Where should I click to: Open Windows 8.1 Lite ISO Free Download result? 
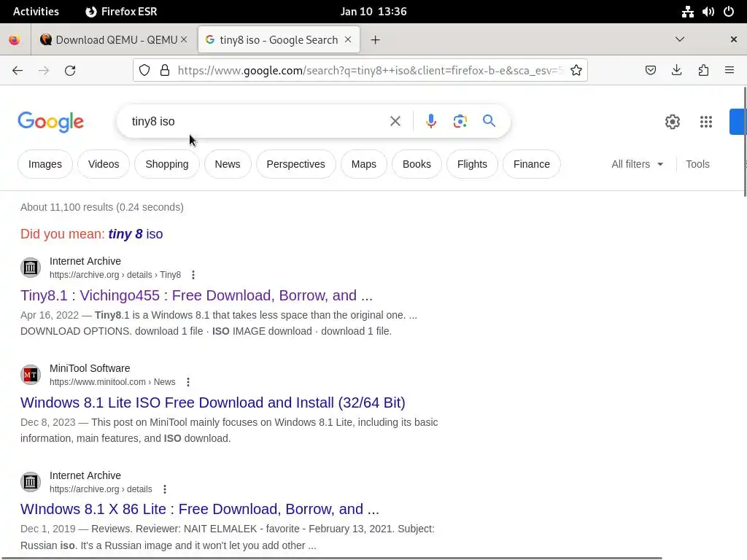pyautogui.click(x=212, y=402)
